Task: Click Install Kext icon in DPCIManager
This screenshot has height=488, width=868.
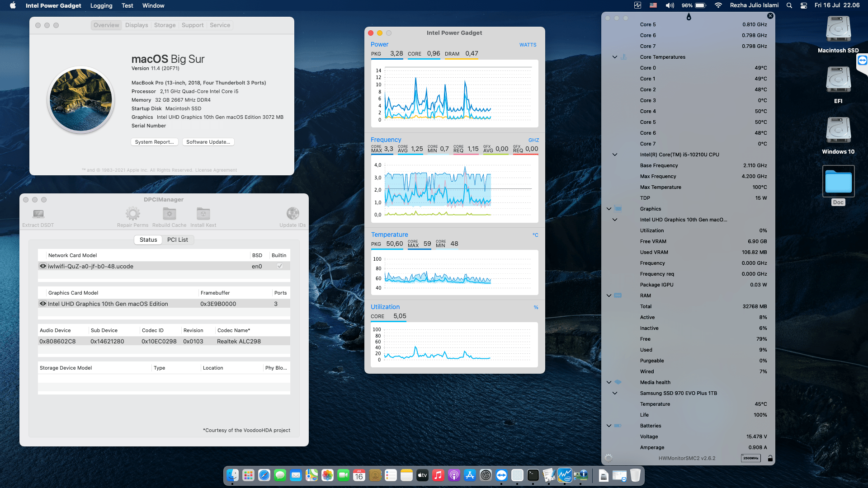Action: (203, 213)
